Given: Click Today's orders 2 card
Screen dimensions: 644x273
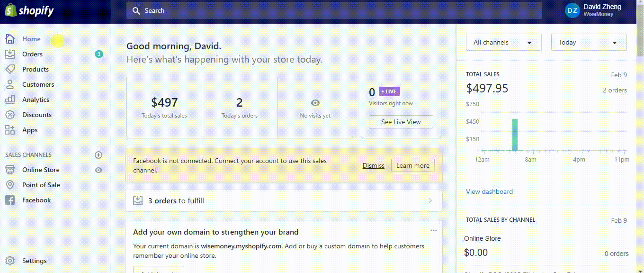Looking at the screenshot, I should click(x=240, y=108).
